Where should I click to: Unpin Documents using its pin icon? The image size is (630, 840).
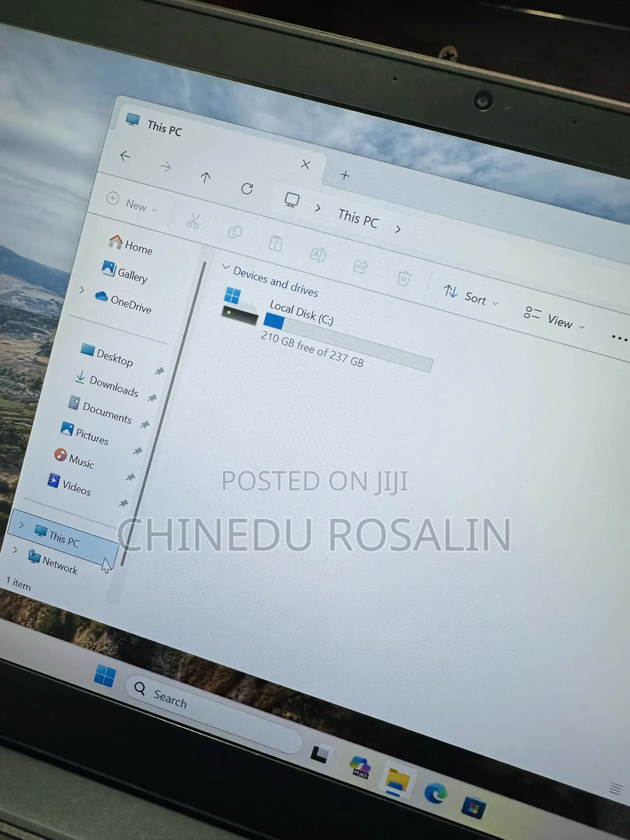(x=145, y=425)
